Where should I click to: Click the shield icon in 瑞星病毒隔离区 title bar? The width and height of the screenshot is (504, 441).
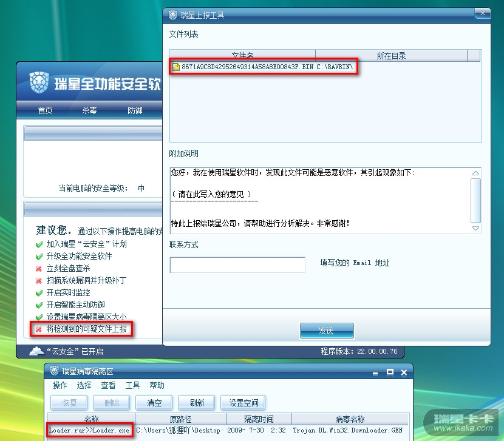click(54, 371)
